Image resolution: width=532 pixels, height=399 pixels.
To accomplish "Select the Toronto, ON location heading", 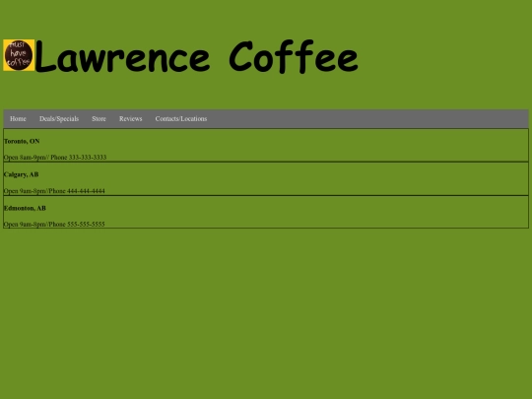I will [x=22, y=141].
